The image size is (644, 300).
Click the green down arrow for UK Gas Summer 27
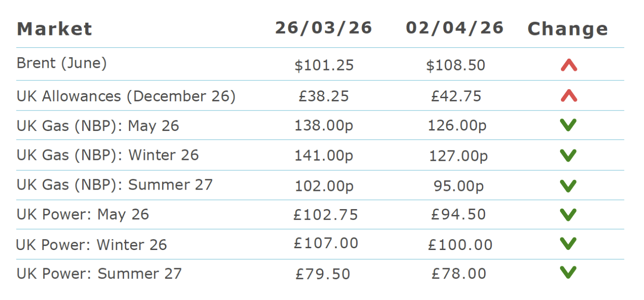click(568, 185)
